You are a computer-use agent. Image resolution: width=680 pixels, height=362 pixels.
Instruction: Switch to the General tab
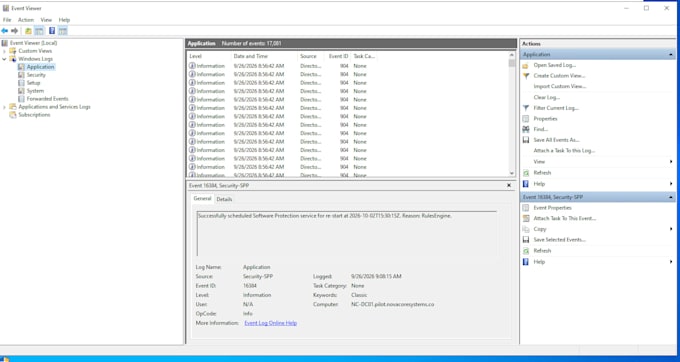point(202,199)
